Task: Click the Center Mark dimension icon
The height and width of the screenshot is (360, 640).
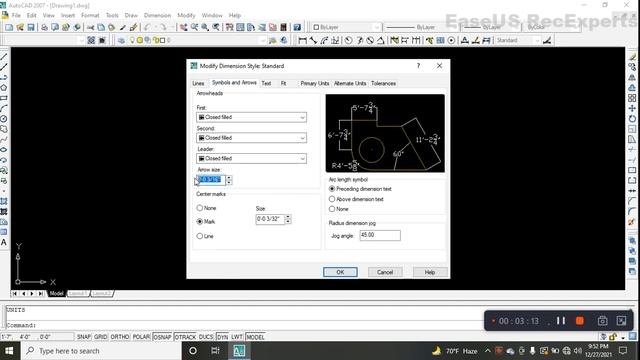Action: 451,40
